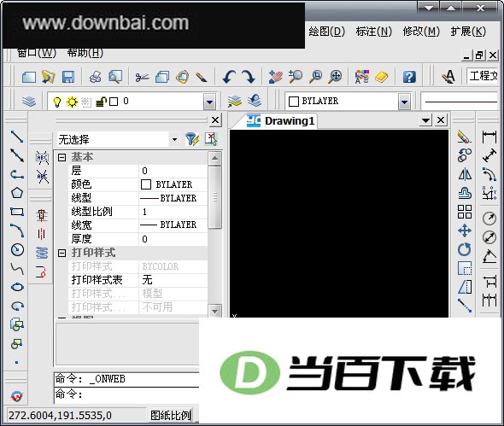Select the Array tool grid icon
Image resolution: width=504 pixels, height=426 pixels.
(465, 212)
